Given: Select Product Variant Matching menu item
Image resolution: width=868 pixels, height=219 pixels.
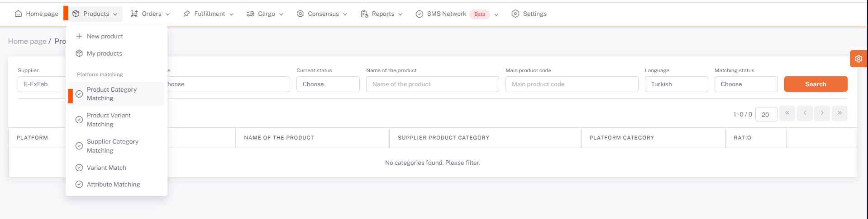Looking at the screenshot, I should point(117,120).
